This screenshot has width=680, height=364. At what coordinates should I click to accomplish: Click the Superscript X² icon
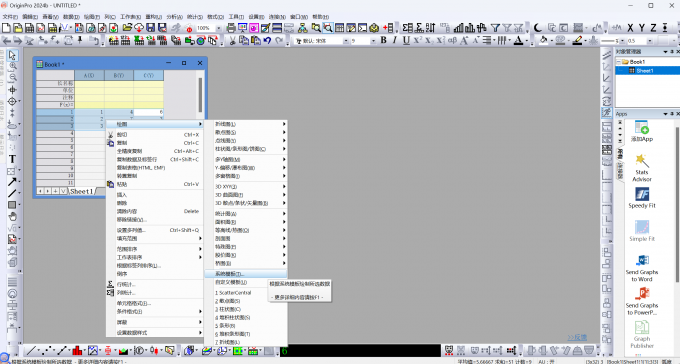click(417, 40)
